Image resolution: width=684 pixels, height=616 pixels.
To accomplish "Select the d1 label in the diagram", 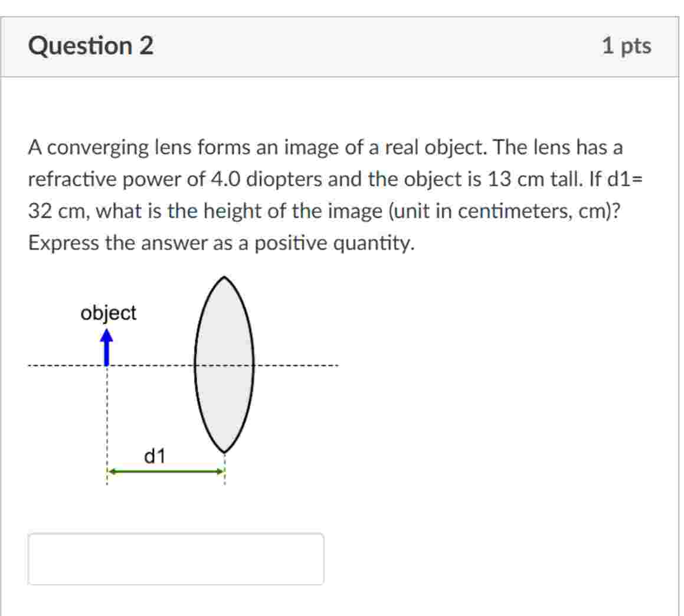I will point(155,454).
